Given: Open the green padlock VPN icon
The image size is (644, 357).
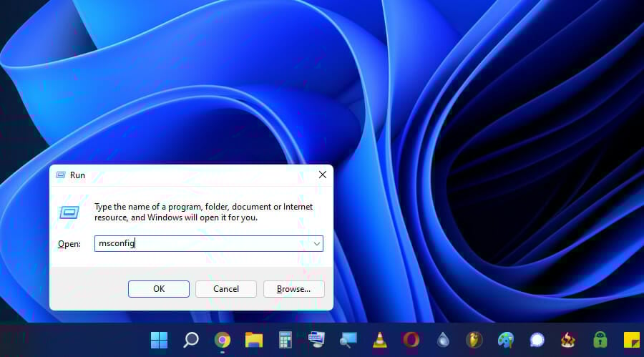Looking at the screenshot, I should point(600,340).
